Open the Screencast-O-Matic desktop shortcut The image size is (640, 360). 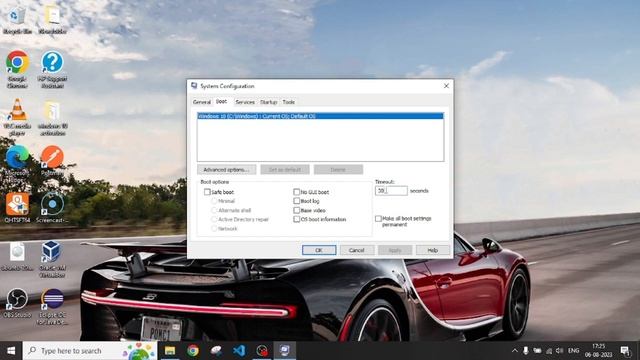pos(52,207)
